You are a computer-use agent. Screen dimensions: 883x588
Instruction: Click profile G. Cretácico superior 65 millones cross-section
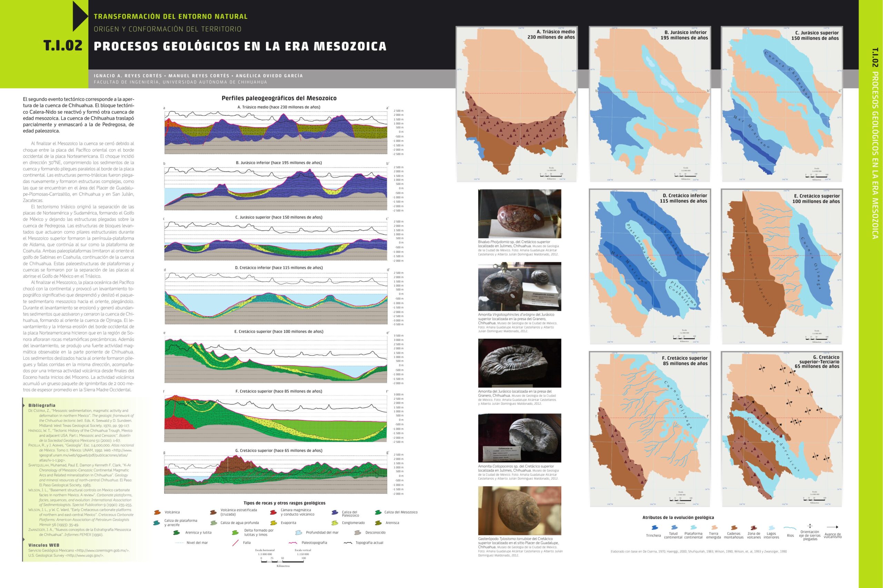pyautogui.click(x=276, y=474)
